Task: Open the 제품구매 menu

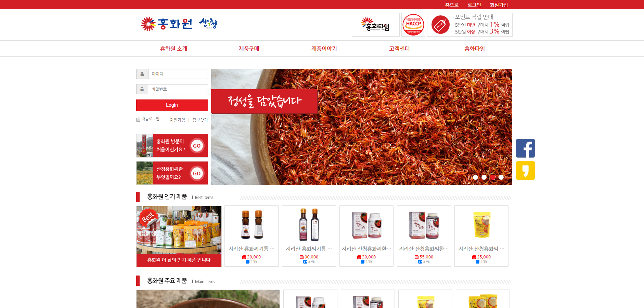Action: (249, 49)
